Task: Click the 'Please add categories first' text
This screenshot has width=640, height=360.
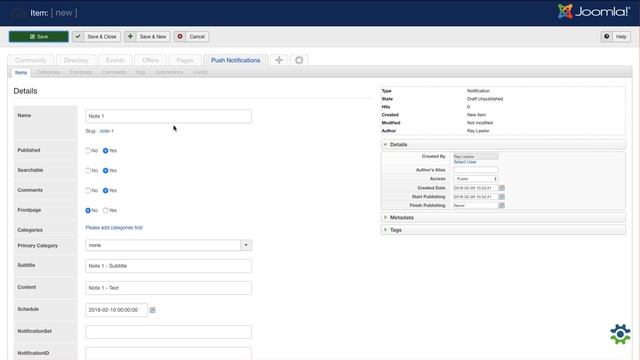Action: click(x=114, y=228)
